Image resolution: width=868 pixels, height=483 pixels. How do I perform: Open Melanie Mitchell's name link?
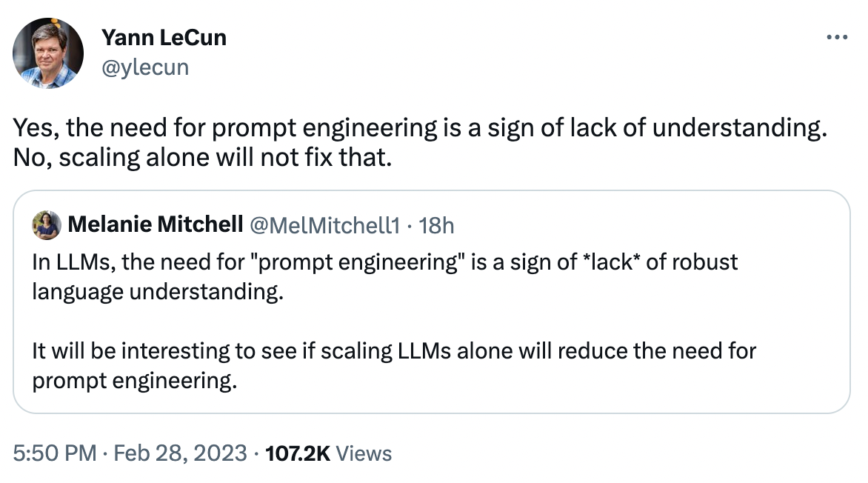[156, 224]
